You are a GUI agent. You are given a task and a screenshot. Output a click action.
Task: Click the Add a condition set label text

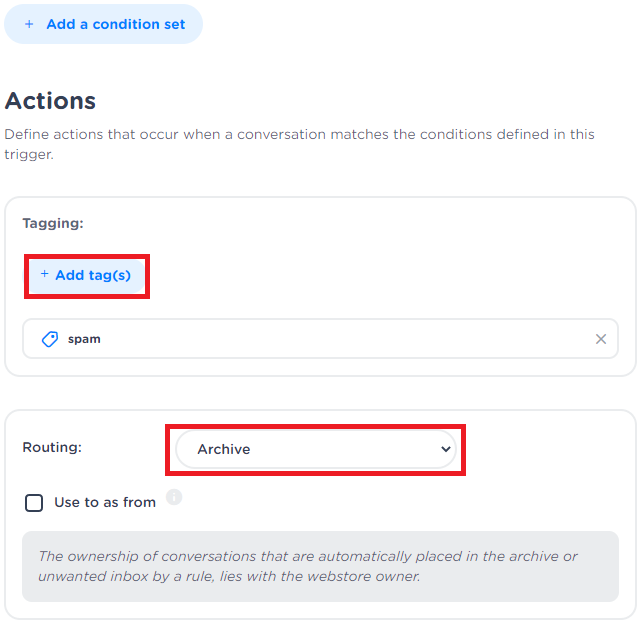(x=116, y=25)
